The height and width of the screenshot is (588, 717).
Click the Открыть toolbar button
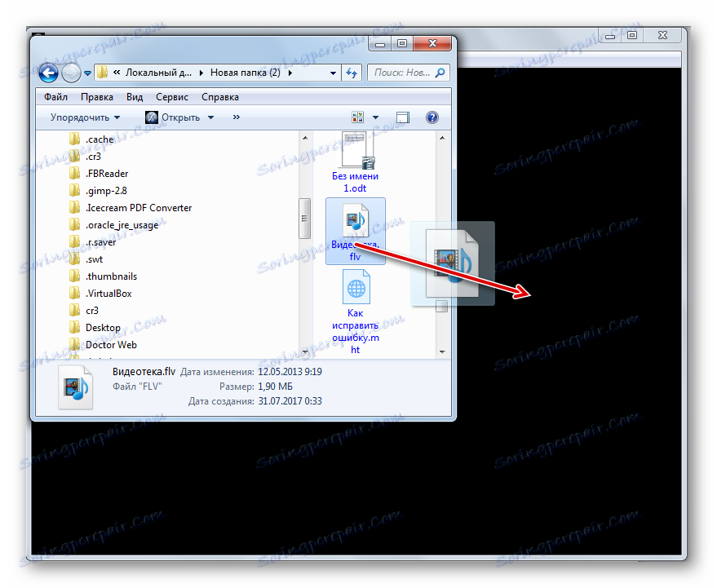point(173,117)
